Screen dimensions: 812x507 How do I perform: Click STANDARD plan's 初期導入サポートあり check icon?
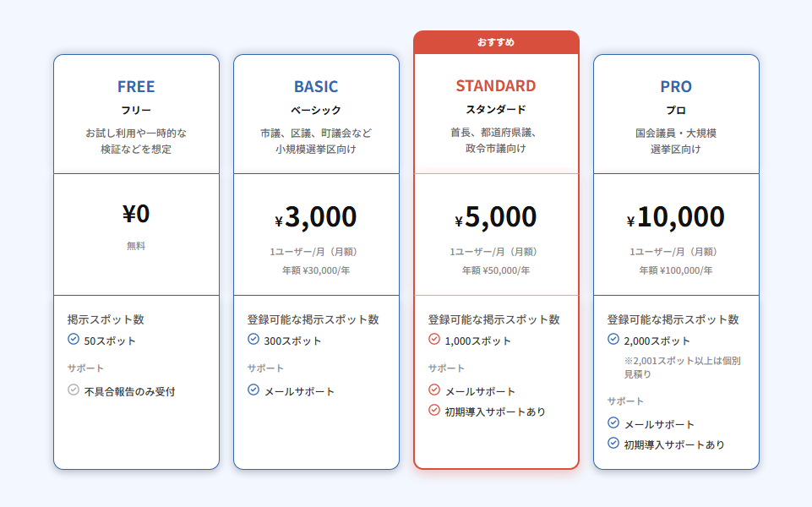(x=434, y=411)
